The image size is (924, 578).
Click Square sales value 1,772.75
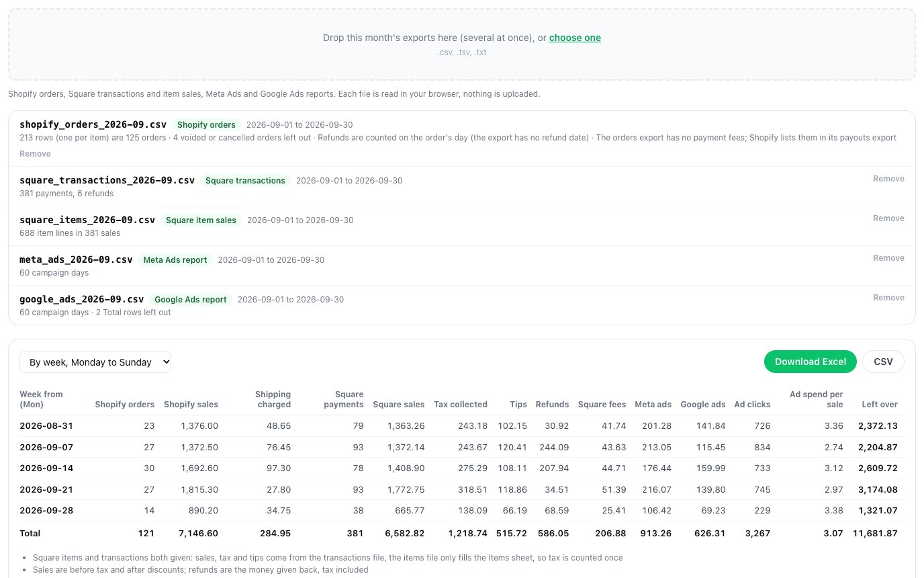[406, 490]
